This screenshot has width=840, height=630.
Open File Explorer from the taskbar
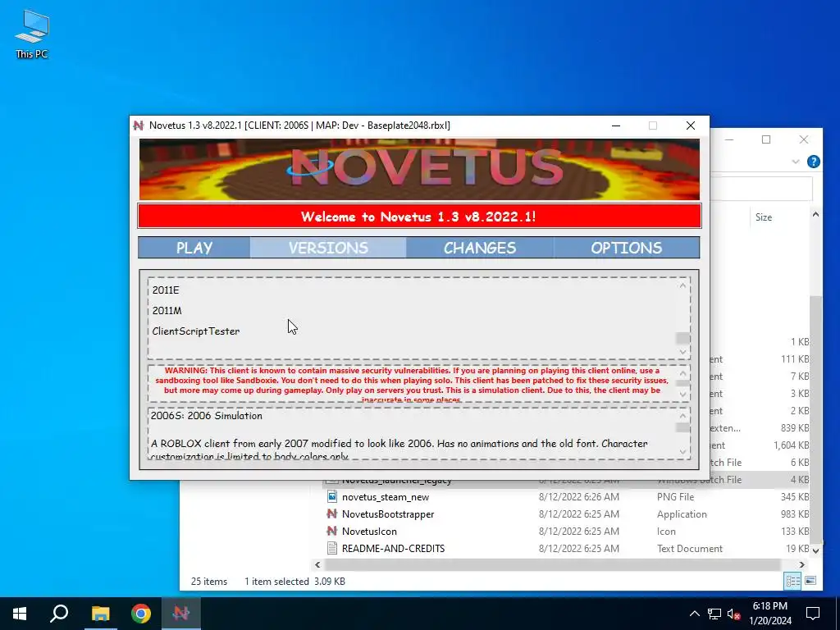click(100, 614)
